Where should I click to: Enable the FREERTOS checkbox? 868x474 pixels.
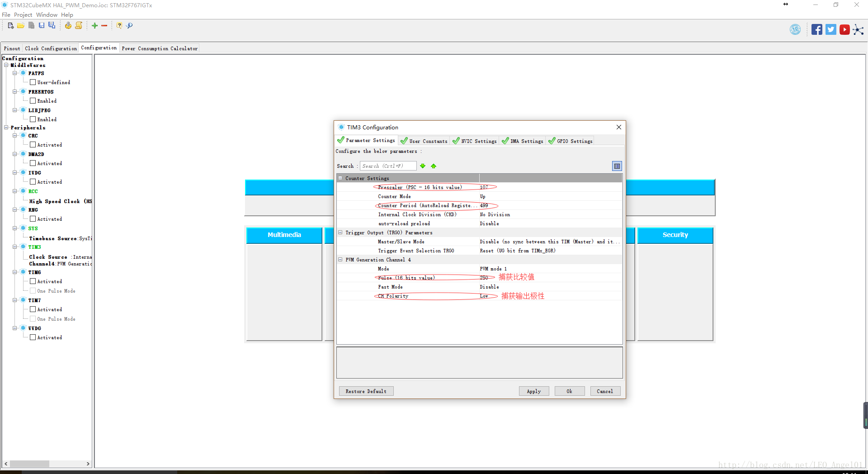[x=33, y=101]
